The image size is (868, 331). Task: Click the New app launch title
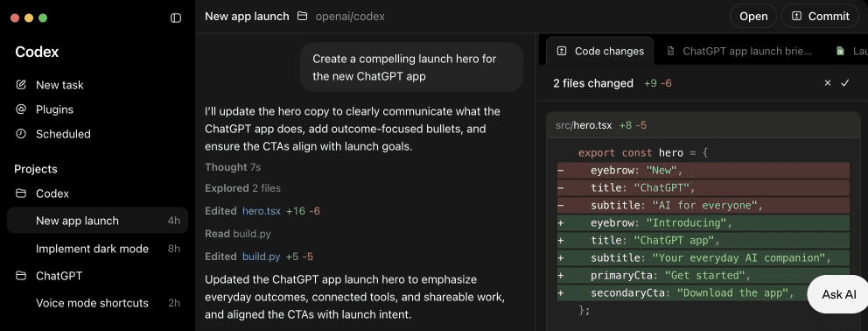click(247, 16)
